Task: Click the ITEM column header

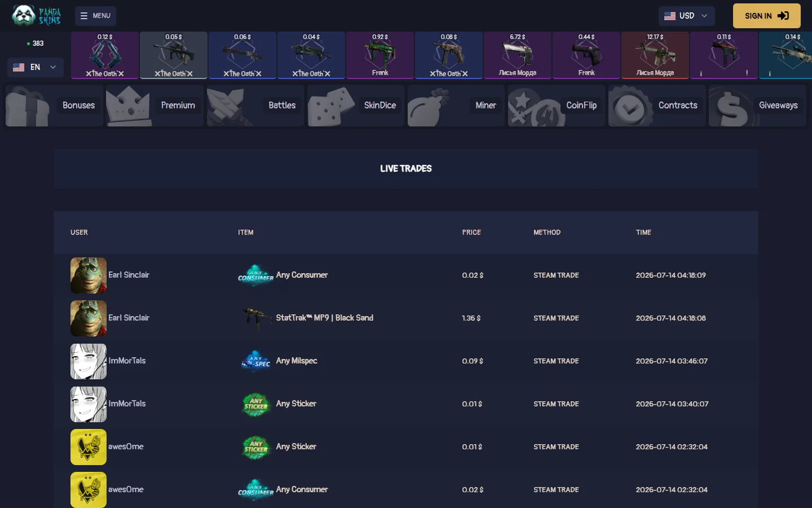Action: tap(246, 233)
